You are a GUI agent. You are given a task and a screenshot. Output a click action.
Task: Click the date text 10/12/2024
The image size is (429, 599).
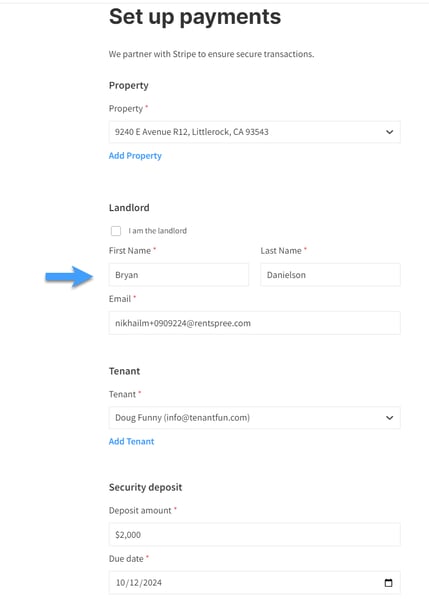pos(139,583)
